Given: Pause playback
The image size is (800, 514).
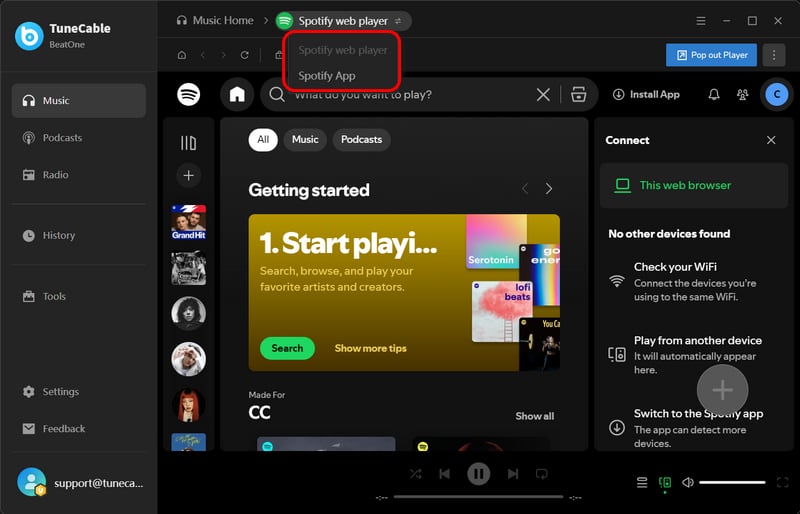Looking at the screenshot, I should tap(479, 474).
